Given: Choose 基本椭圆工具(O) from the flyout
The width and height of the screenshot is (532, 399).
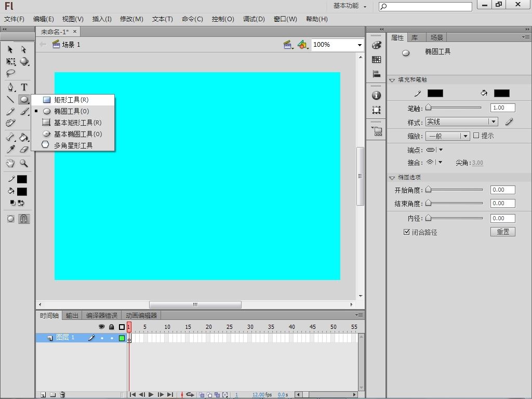Looking at the screenshot, I should click(x=73, y=134).
